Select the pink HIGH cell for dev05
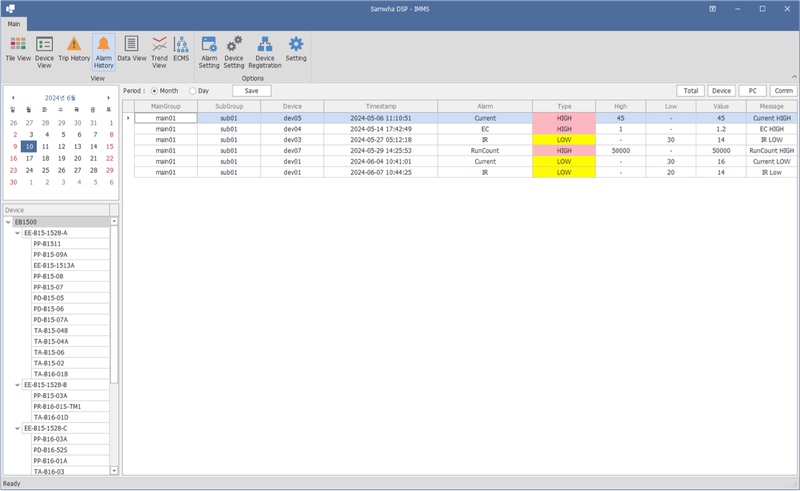800x491 pixels. pyautogui.click(x=564, y=118)
